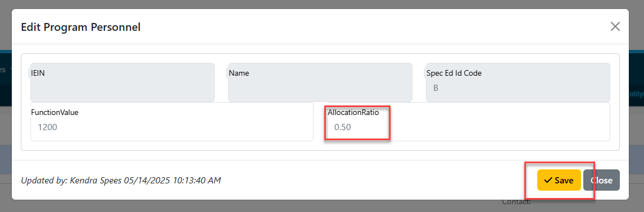Click the Name label text
The width and height of the screenshot is (644, 212).
click(239, 73)
